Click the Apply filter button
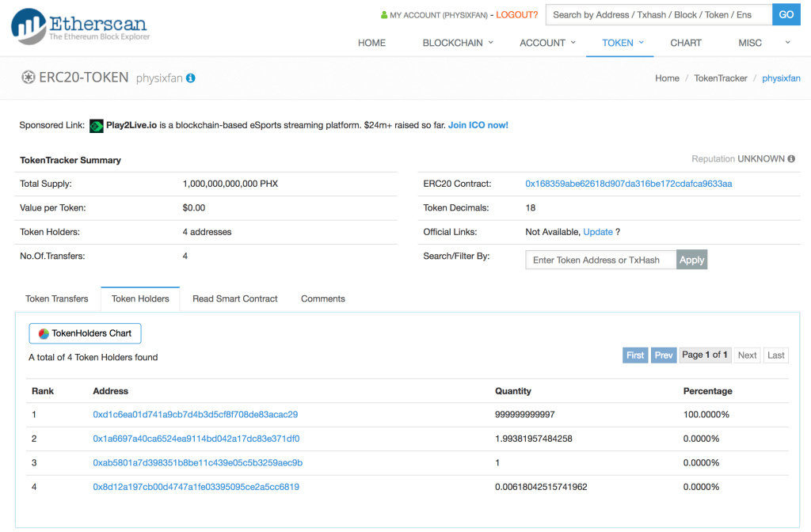The image size is (811, 532). point(691,260)
